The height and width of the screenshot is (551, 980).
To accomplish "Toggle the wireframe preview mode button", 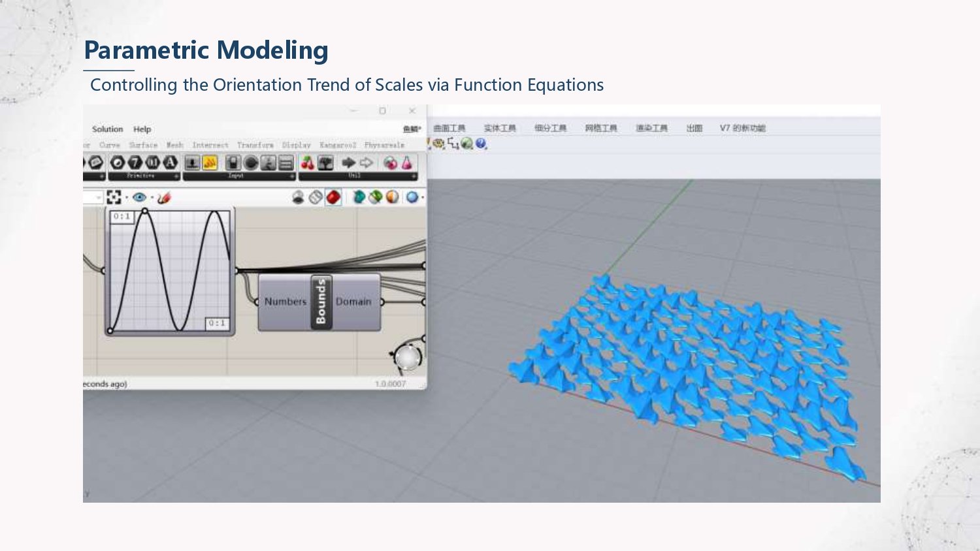I will [316, 197].
